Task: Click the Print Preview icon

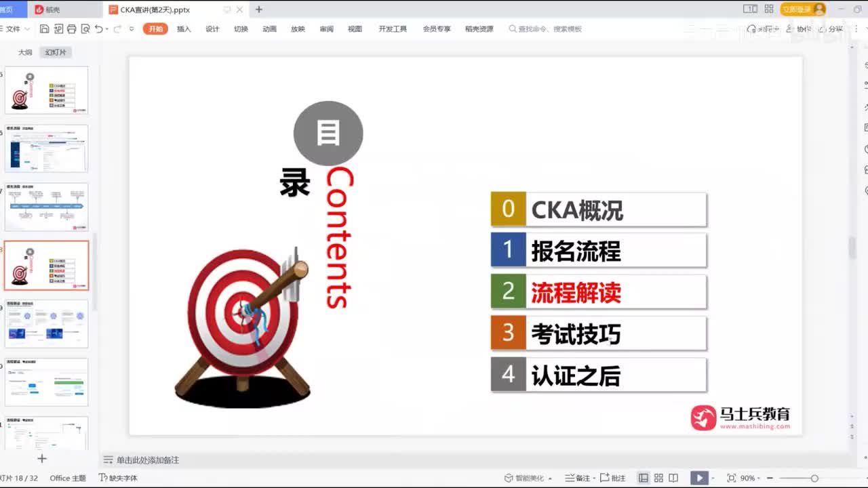Action: click(x=85, y=29)
